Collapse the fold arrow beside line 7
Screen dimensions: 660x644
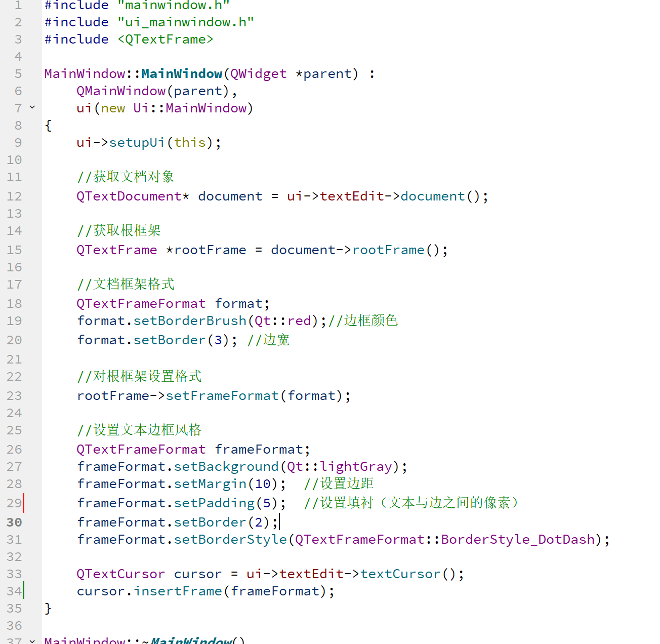32,107
